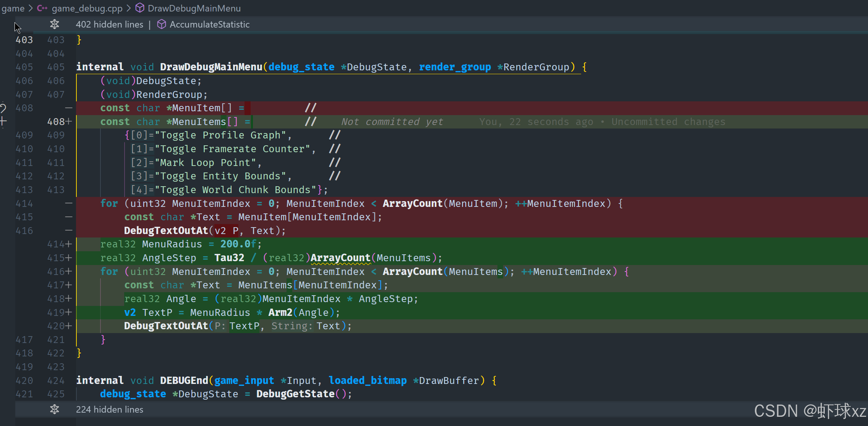Screen dimensions: 868x426
Task: Show the 402 hidden lines text
Action: point(110,24)
